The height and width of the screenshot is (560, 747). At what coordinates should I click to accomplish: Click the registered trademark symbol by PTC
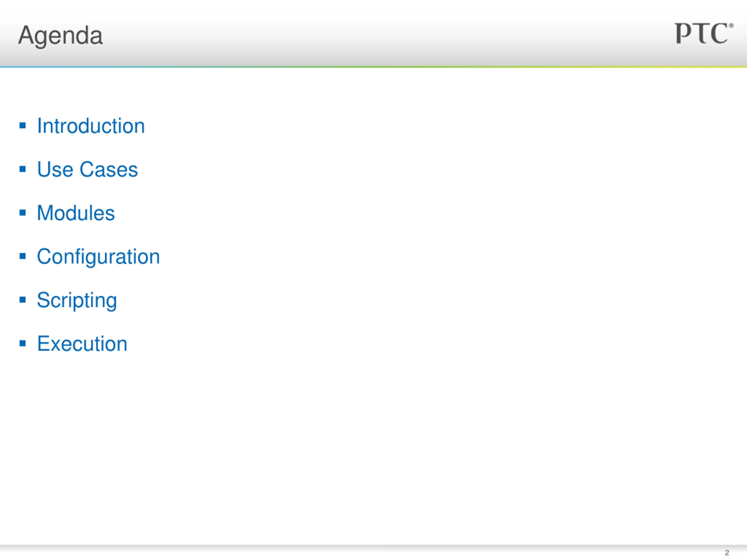pos(731,26)
